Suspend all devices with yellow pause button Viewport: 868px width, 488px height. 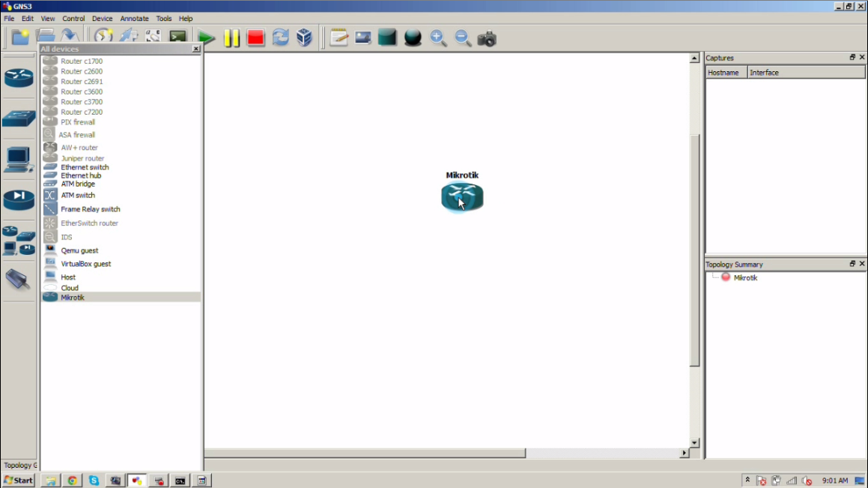click(231, 38)
